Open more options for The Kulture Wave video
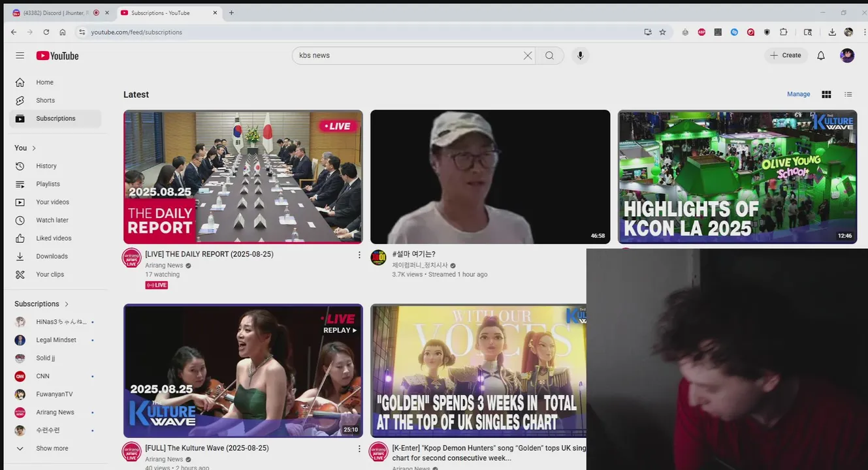868x470 pixels. point(359,449)
